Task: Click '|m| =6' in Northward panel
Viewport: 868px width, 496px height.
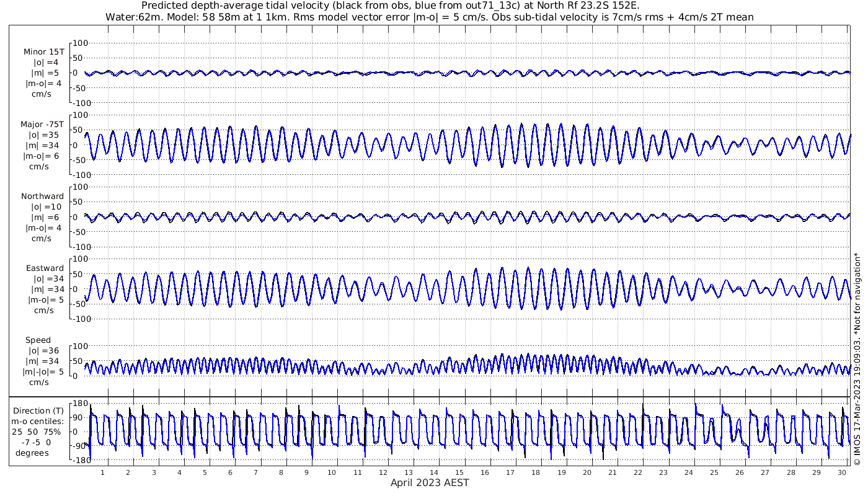Action: (x=45, y=218)
